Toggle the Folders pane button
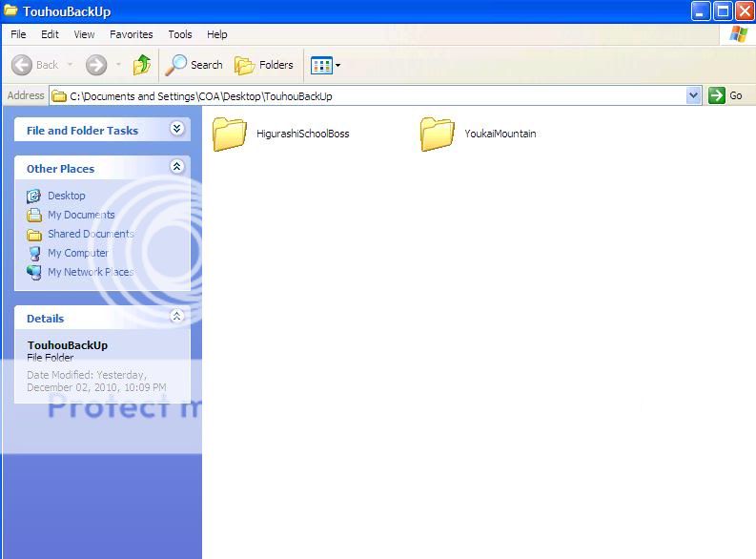 [x=264, y=65]
